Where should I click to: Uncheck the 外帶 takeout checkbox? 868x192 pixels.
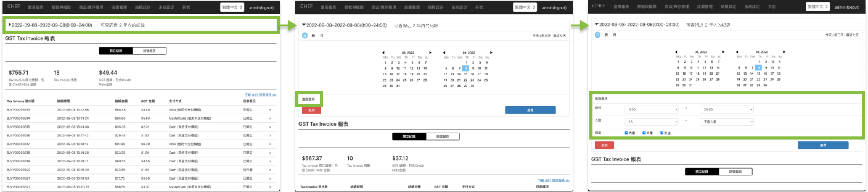click(x=644, y=133)
